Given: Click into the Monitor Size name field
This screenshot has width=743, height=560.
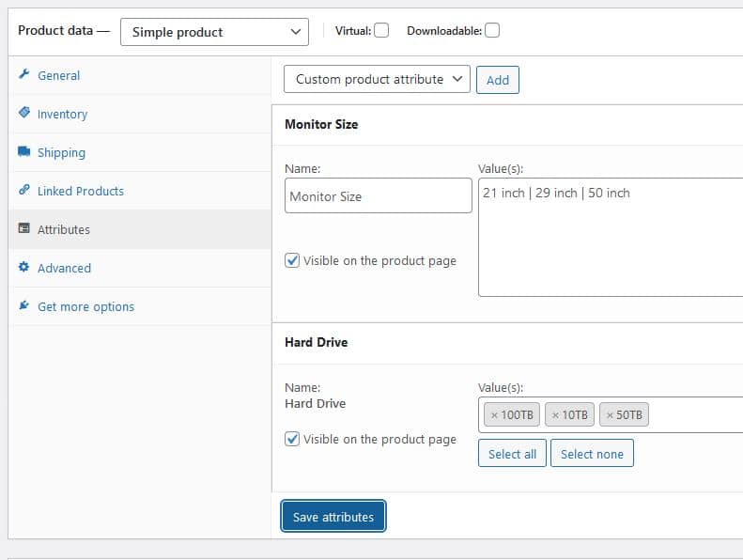Looking at the screenshot, I should pyautogui.click(x=378, y=196).
